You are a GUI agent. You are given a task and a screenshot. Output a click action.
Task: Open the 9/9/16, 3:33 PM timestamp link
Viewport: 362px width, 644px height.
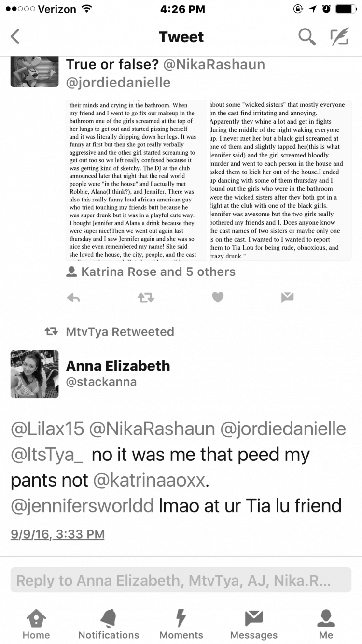click(x=57, y=534)
